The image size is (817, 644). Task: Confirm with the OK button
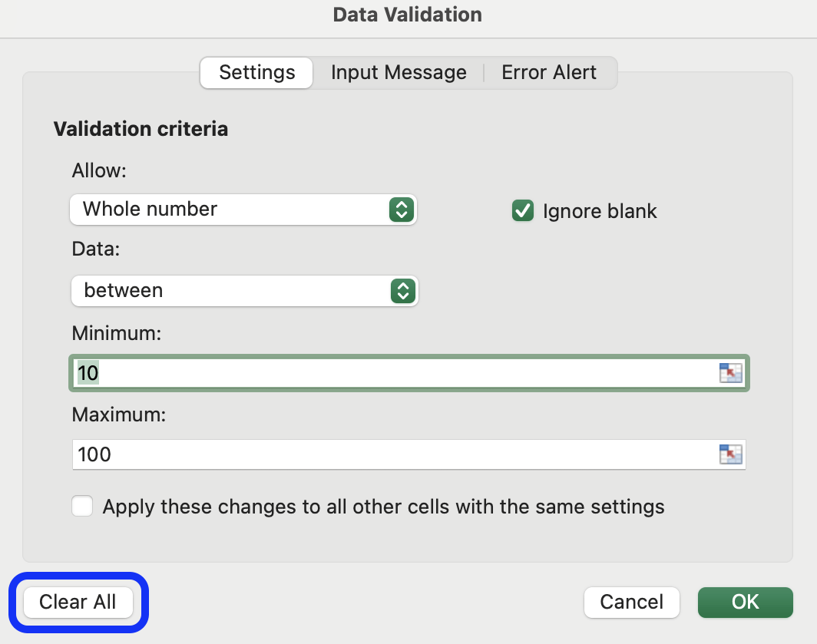746,603
